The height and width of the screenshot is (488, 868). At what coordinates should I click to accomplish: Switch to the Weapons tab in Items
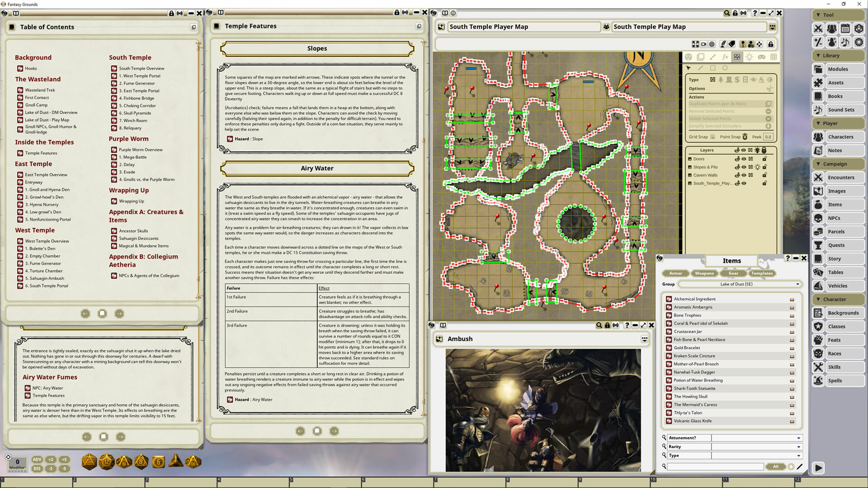click(x=704, y=273)
